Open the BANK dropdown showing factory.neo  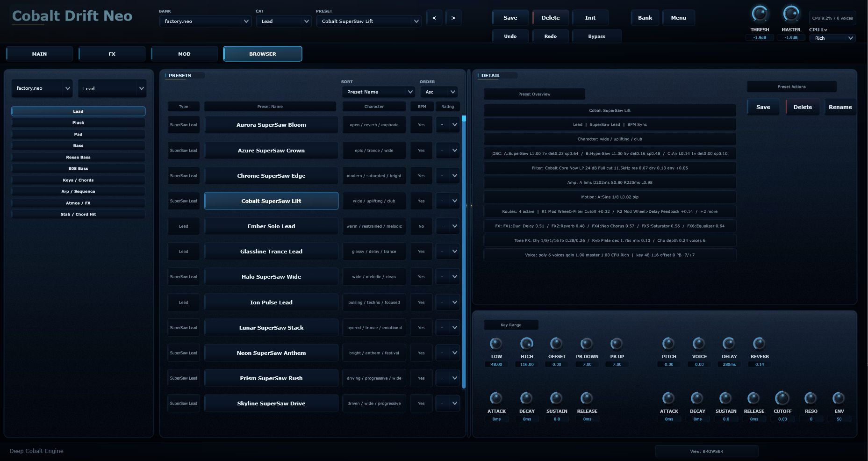pos(205,21)
